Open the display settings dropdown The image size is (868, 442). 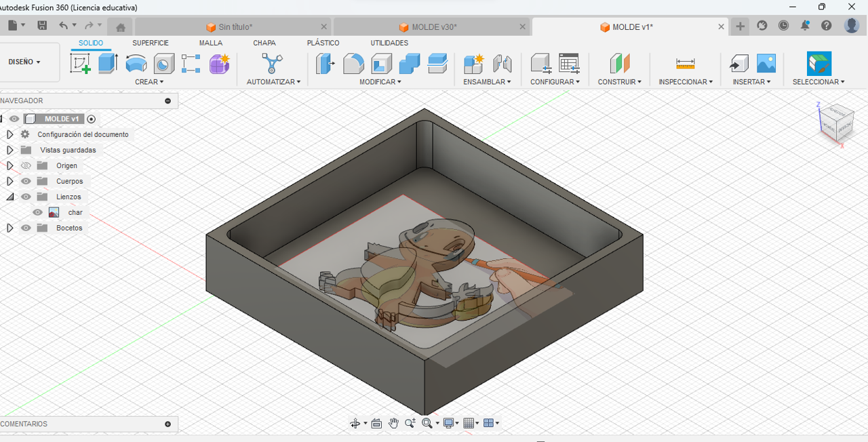451,423
